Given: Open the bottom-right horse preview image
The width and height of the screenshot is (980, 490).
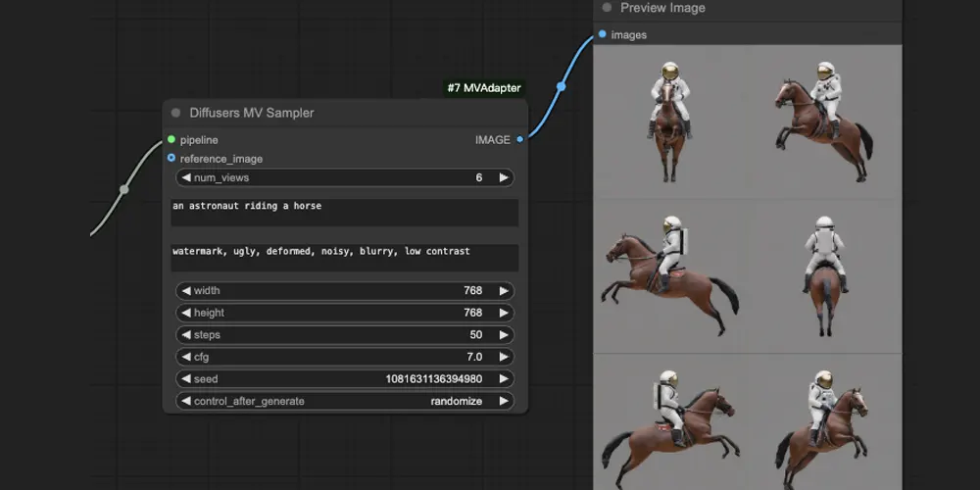Looking at the screenshot, I should pyautogui.click(x=824, y=421).
